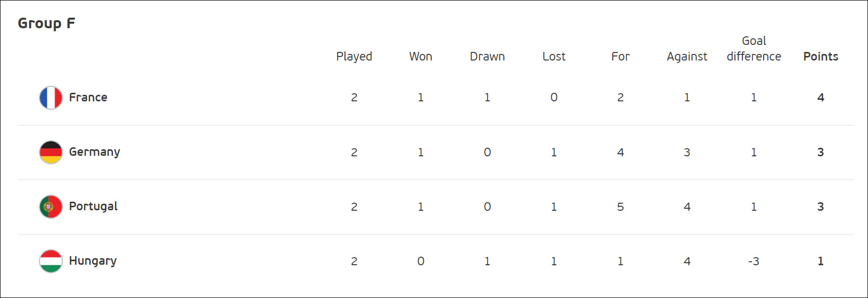Click the Goal difference column header

click(754, 49)
